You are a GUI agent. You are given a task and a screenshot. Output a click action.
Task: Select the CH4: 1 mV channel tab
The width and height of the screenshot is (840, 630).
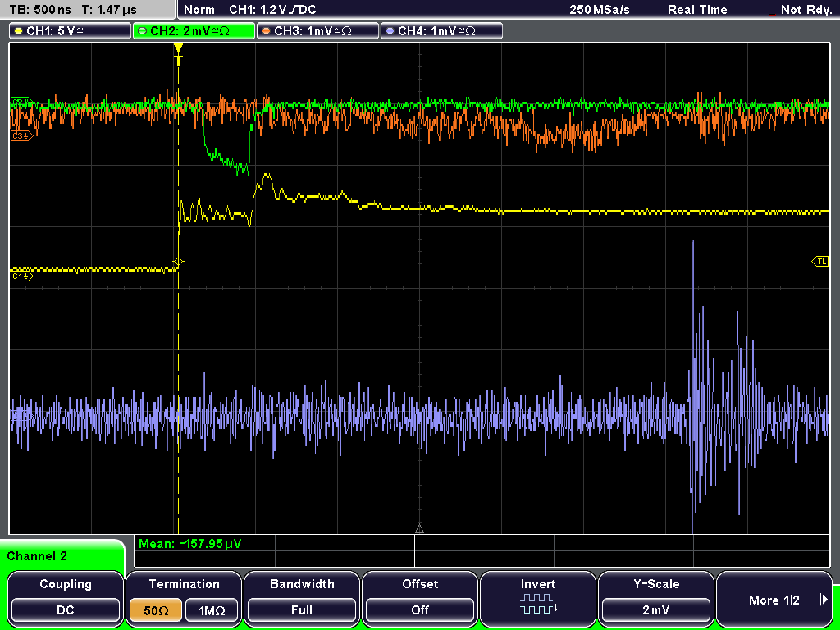441,30
